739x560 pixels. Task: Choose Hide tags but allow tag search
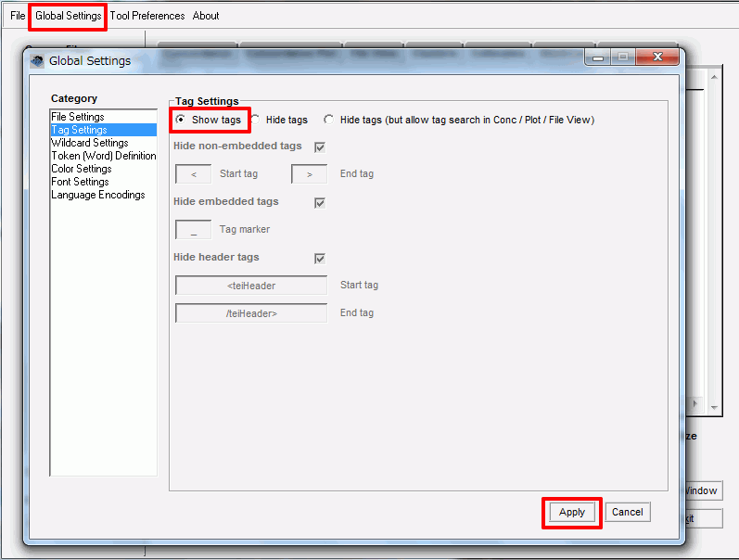[x=329, y=120]
